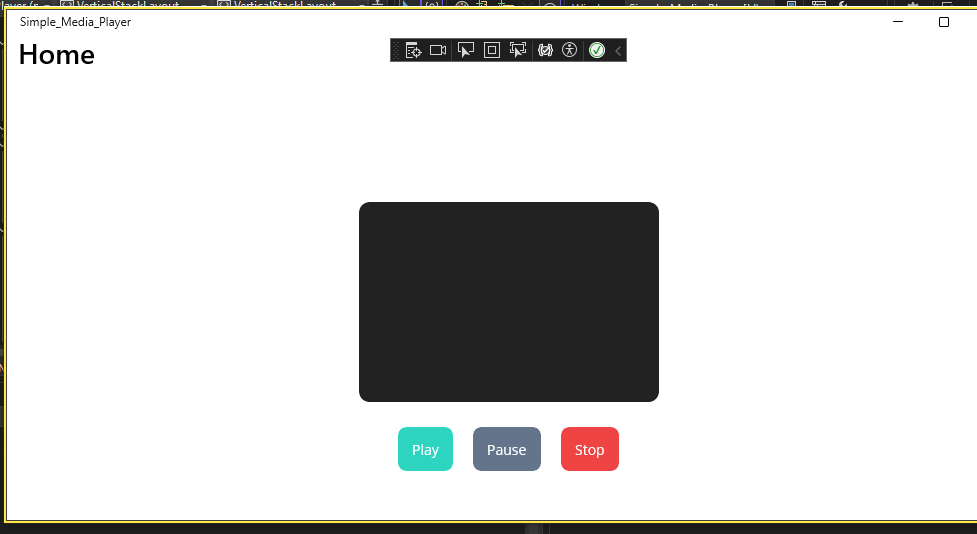Image resolution: width=977 pixels, height=534 pixels.
Task: Open Go to Live Visual Tree
Action: (413, 50)
